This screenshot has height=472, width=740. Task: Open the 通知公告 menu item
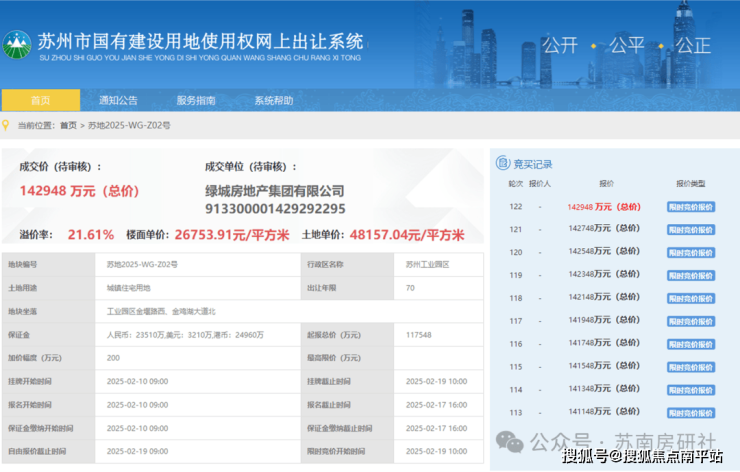[x=118, y=100]
